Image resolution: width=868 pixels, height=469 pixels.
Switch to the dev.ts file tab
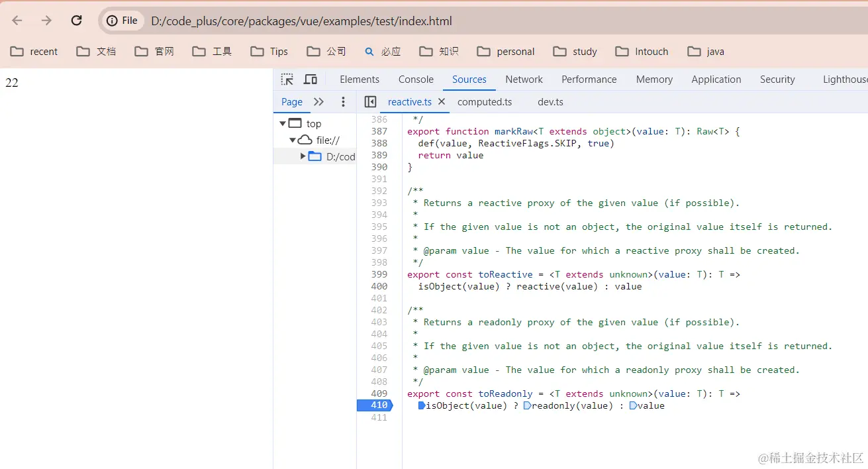click(550, 102)
